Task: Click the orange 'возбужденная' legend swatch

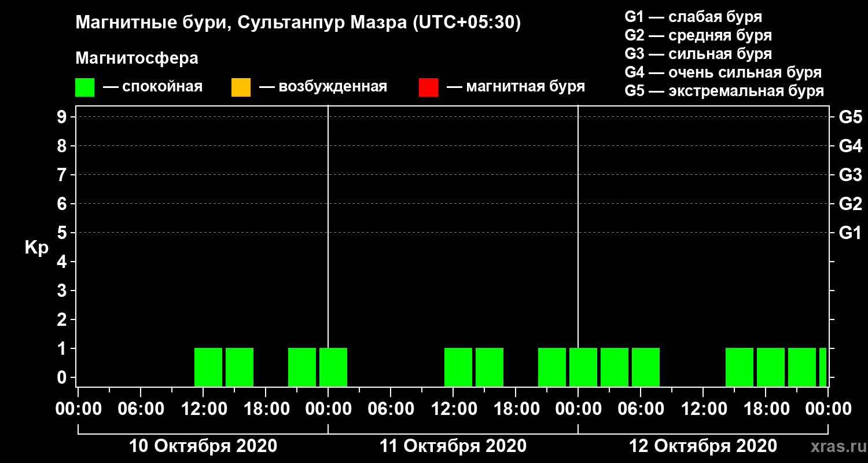Action: click(241, 87)
